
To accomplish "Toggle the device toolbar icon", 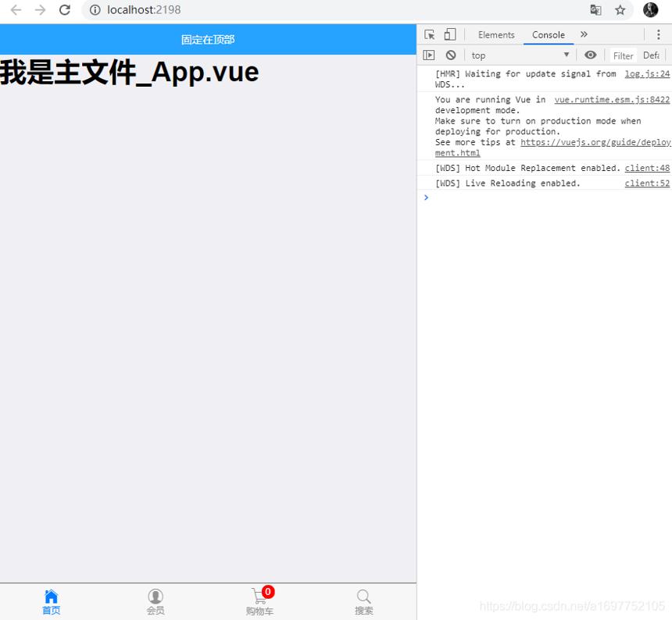I will pos(449,34).
